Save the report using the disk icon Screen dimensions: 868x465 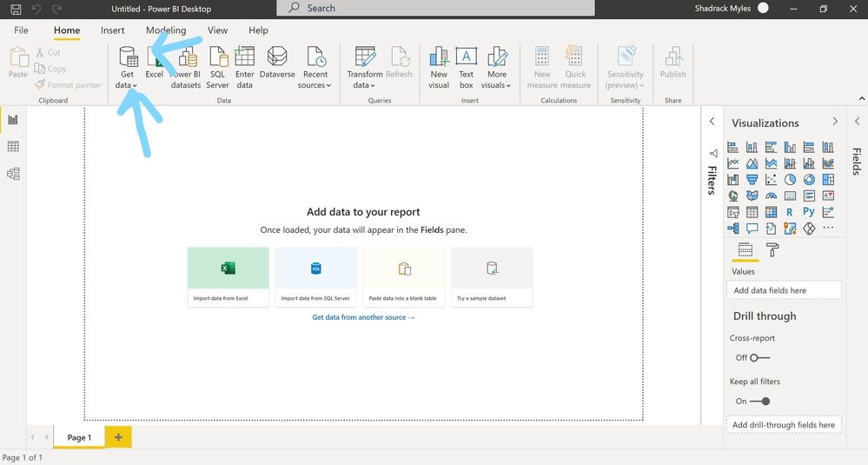pyautogui.click(x=16, y=9)
